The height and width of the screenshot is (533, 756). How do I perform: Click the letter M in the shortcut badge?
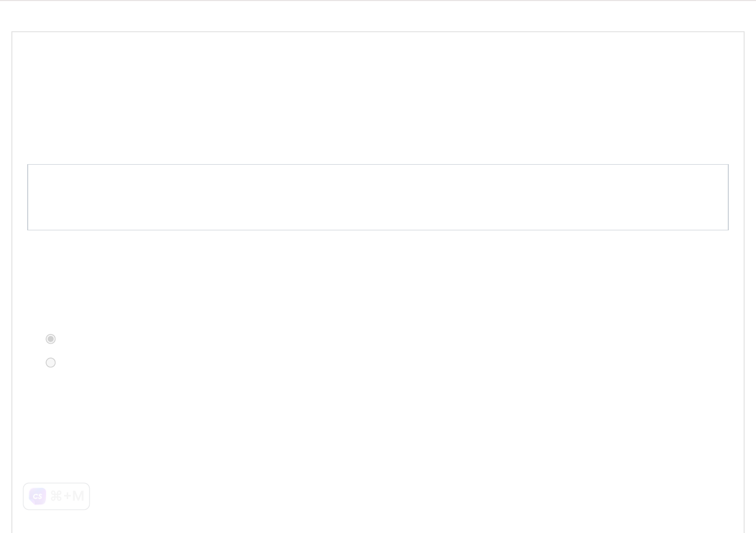[x=78, y=496]
